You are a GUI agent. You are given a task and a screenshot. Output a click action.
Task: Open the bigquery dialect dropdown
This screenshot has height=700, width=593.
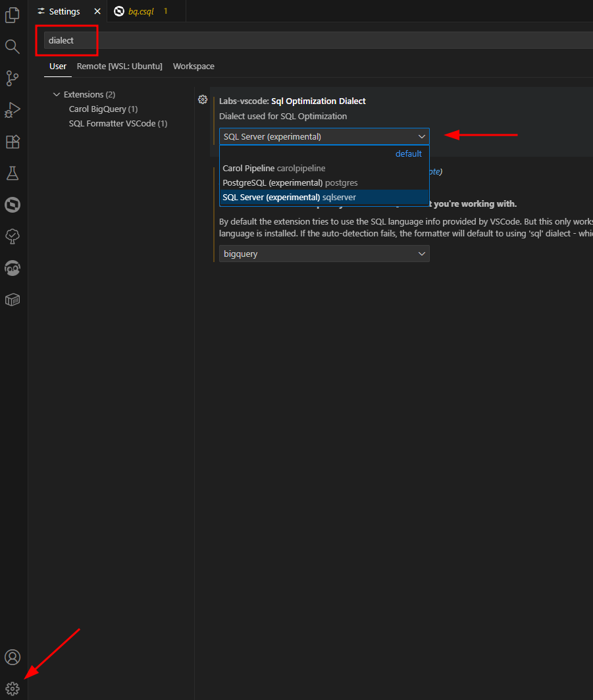point(324,254)
